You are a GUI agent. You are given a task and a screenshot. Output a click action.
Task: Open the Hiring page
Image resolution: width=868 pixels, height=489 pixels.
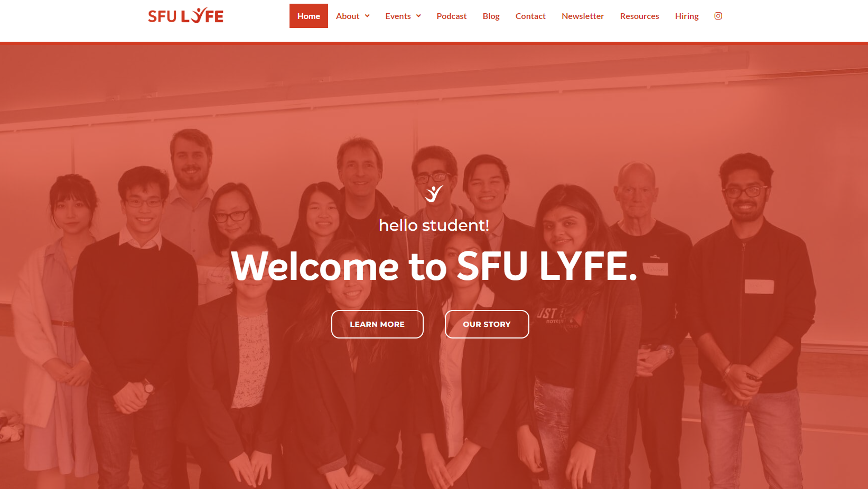point(687,16)
